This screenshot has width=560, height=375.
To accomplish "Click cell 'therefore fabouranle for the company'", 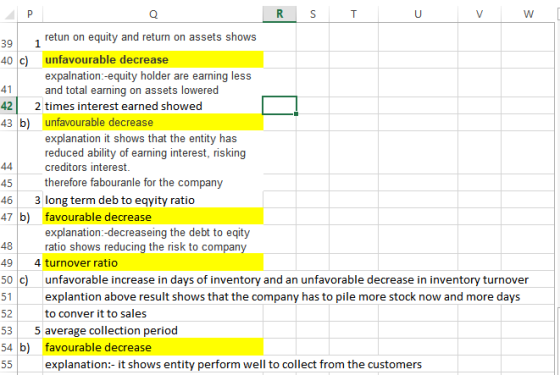I will (153, 182).
